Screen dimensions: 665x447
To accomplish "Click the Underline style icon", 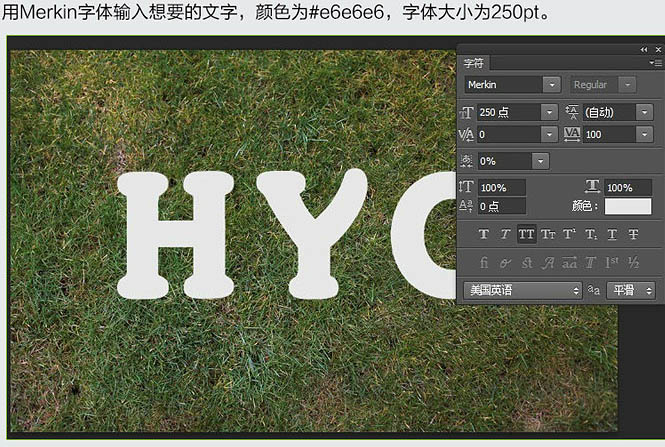I will click(x=612, y=234).
